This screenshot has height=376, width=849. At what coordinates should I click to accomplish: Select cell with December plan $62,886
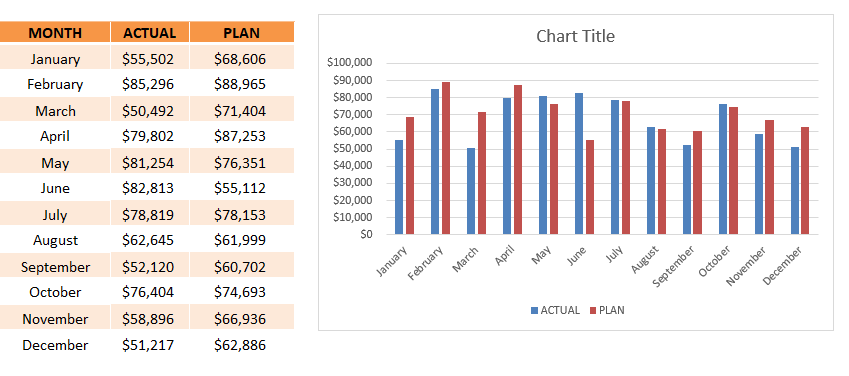[241, 345]
